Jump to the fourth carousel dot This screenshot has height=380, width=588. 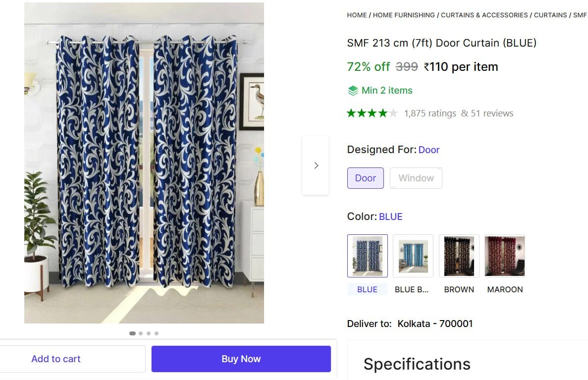tap(157, 333)
